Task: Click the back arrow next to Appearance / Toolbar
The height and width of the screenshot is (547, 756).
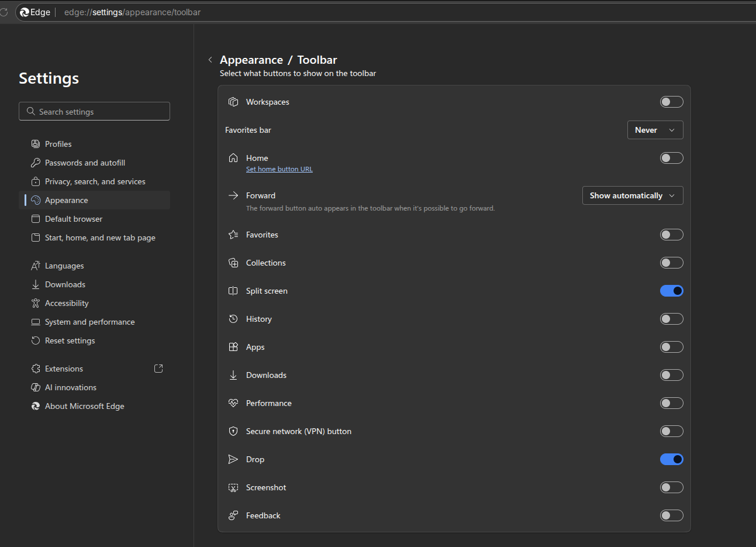Action: pyautogui.click(x=210, y=60)
